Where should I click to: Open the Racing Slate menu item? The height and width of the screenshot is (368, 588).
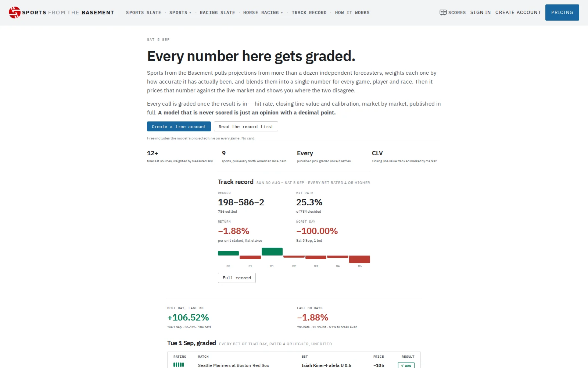point(218,13)
